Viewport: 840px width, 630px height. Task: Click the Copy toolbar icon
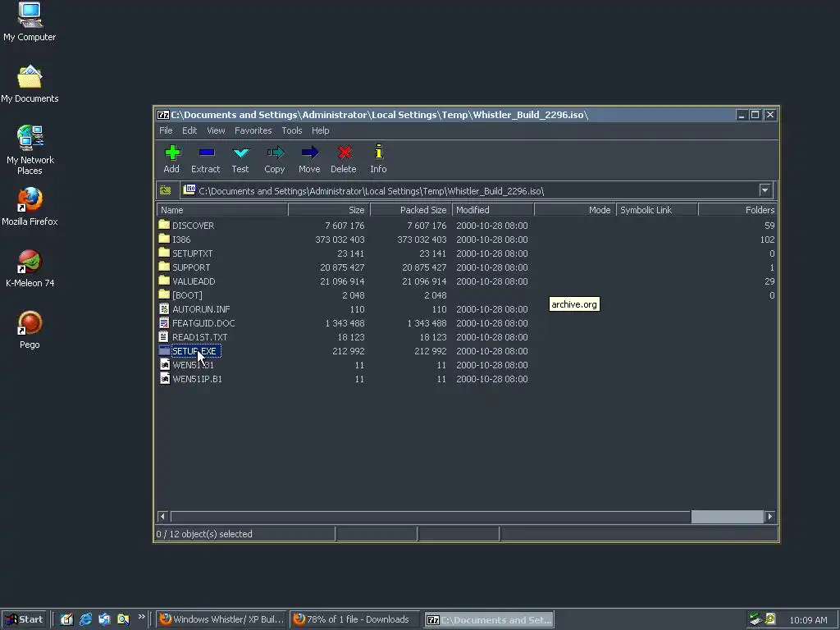pos(275,153)
